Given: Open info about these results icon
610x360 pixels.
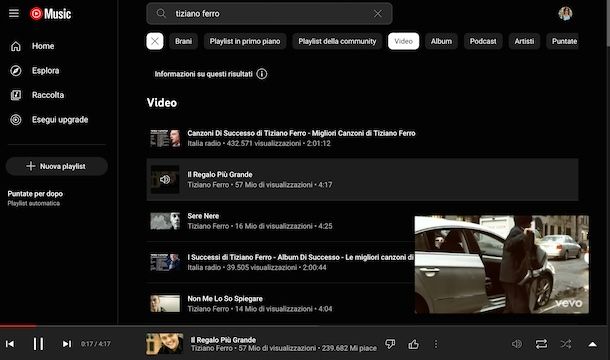Looking at the screenshot, I should point(262,74).
